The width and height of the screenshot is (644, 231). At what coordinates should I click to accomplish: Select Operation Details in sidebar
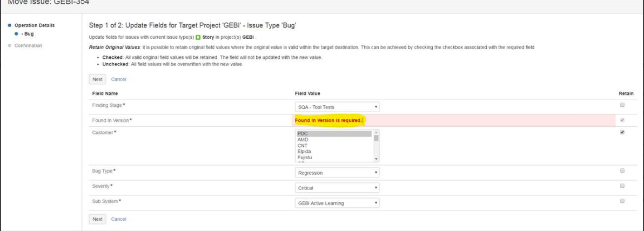[35, 25]
